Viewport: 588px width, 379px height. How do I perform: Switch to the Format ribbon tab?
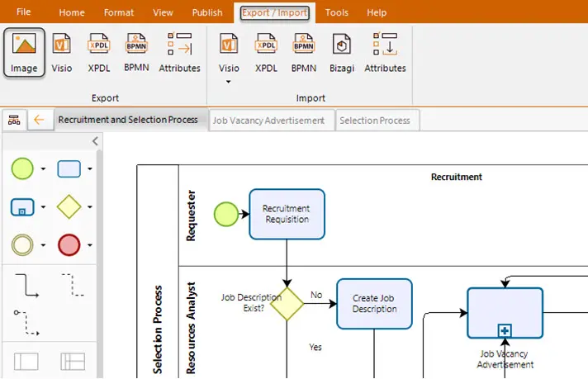pyautogui.click(x=118, y=12)
